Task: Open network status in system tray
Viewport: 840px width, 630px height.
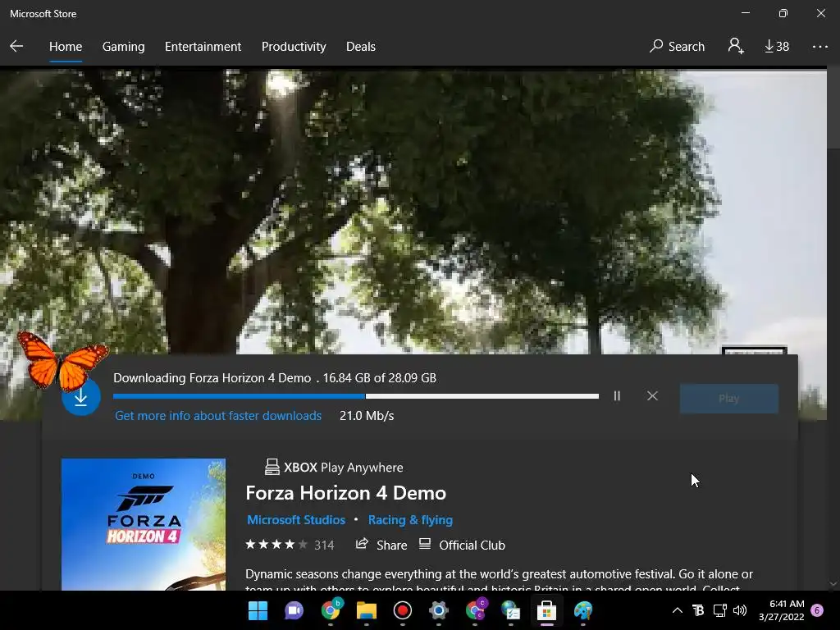Action: click(x=719, y=610)
